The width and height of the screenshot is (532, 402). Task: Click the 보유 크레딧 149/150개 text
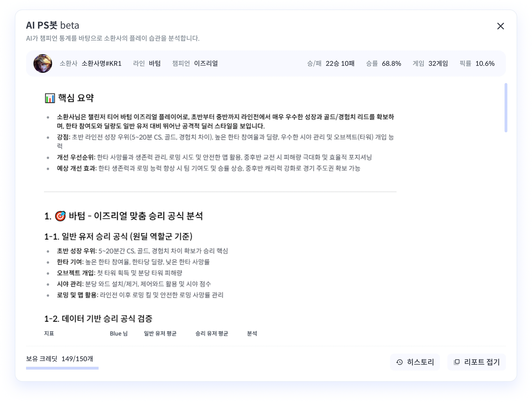click(59, 359)
